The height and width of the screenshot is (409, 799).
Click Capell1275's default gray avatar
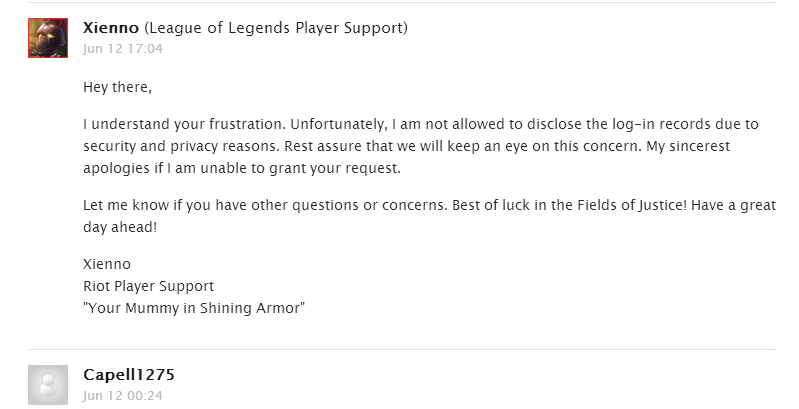tap(47, 384)
